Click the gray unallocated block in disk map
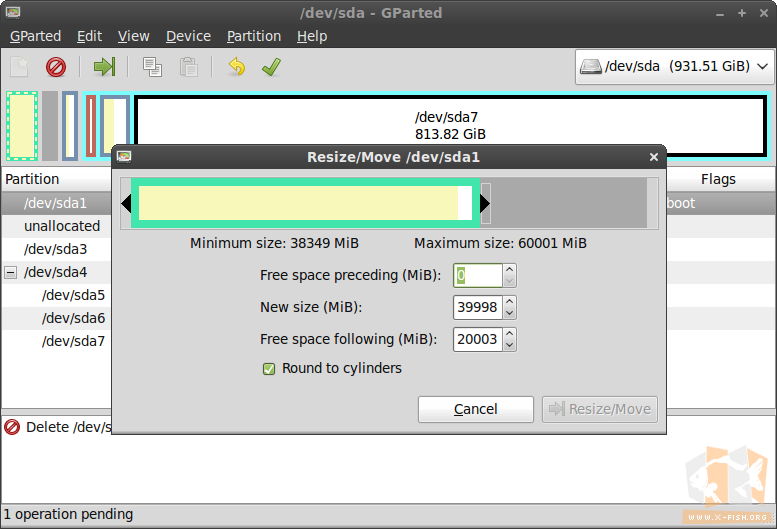777x529 pixels. pos(50,126)
